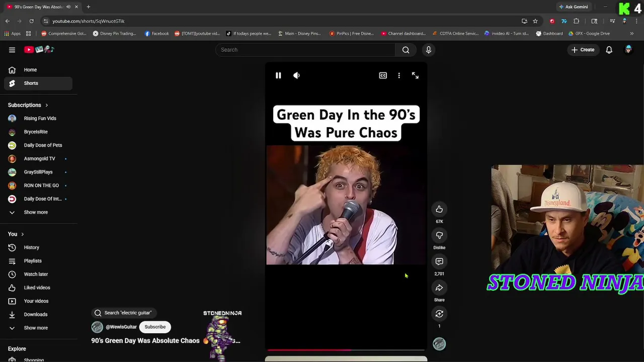Share this Green Day short
This screenshot has height=362, width=644.
(439, 288)
